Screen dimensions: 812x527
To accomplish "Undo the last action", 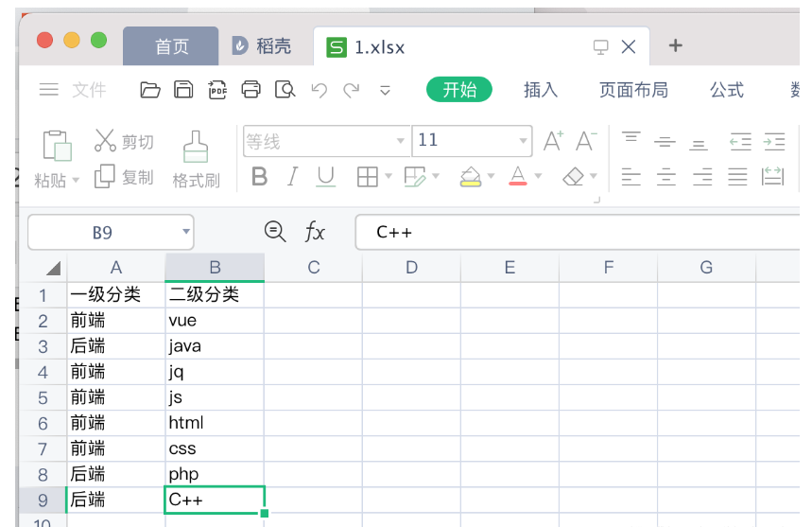I will pos(319,91).
